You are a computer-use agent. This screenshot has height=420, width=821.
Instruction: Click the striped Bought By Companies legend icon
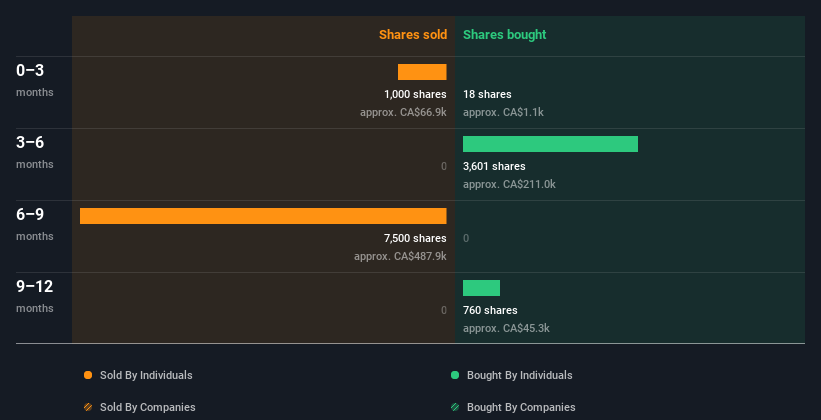click(x=455, y=407)
